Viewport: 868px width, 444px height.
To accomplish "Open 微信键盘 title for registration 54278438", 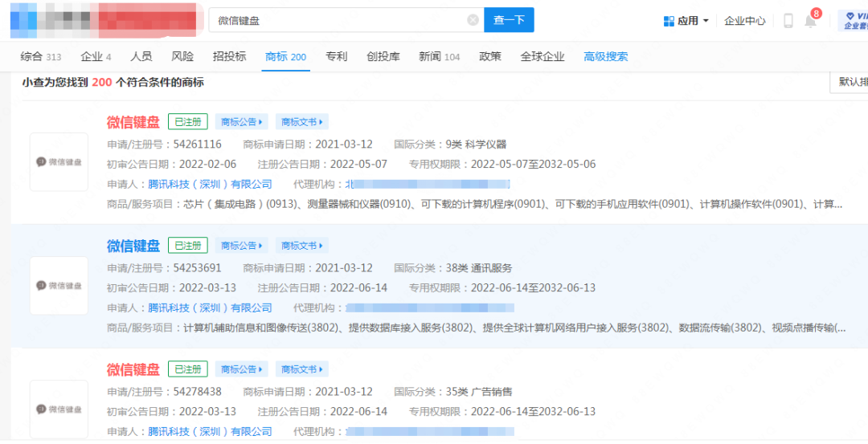I will tap(133, 369).
